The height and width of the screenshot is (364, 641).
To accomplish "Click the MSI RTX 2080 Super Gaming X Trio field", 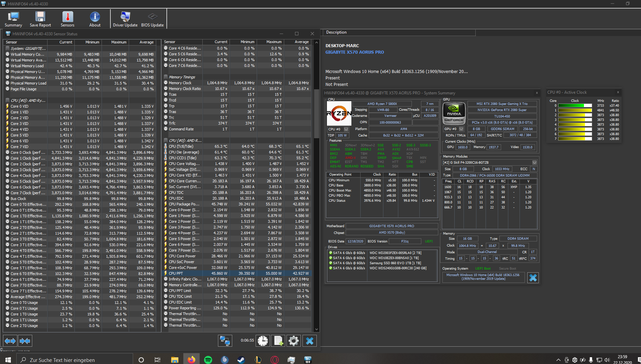I will (x=502, y=104).
